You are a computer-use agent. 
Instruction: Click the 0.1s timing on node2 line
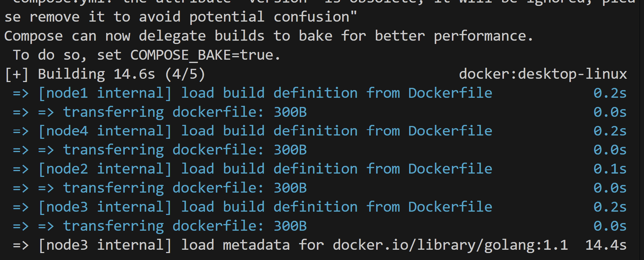coord(610,169)
